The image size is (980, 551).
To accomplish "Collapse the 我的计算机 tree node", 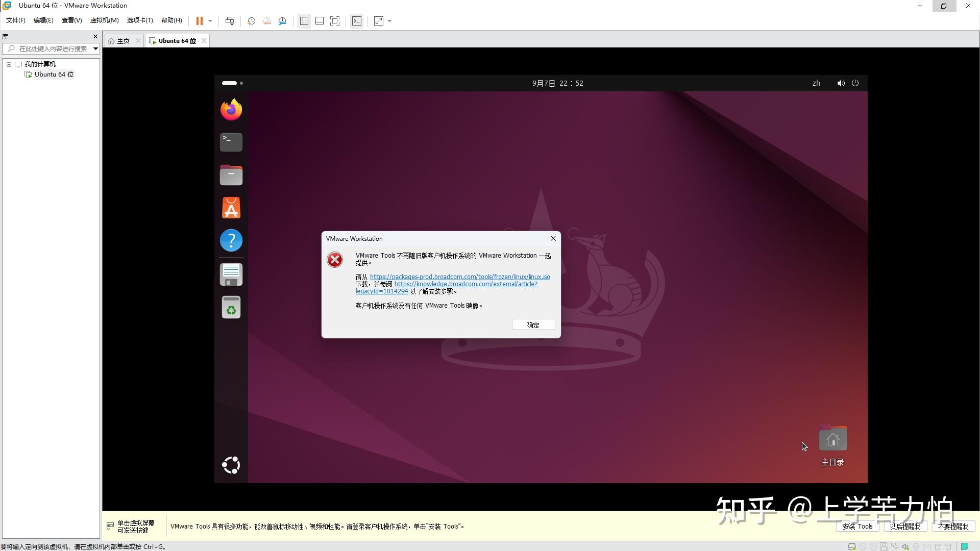I will coord(8,64).
